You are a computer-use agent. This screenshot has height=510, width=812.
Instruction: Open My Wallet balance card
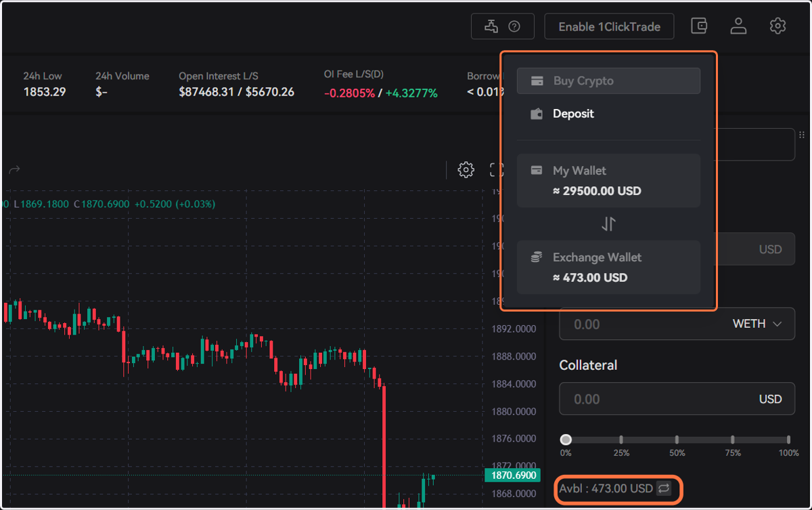(608, 180)
